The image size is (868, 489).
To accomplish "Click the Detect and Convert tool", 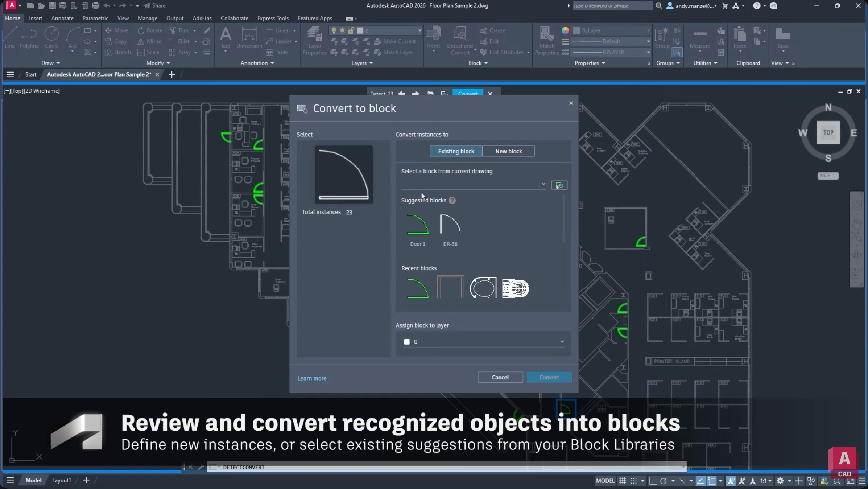I will pyautogui.click(x=460, y=41).
